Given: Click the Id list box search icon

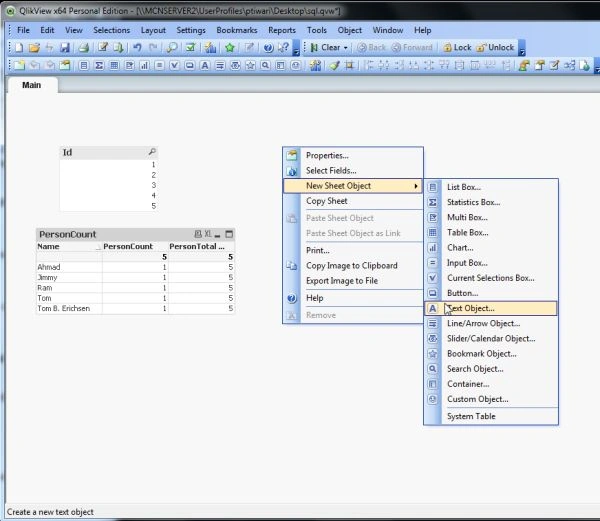Looking at the screenshot, I should (152, 152).
